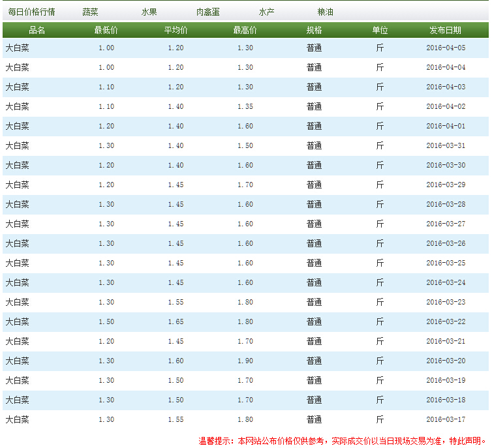Click highest price 1.50 on 2016-03-31
This screenshot has height=448, width=492.
click(x=245, y=145)
